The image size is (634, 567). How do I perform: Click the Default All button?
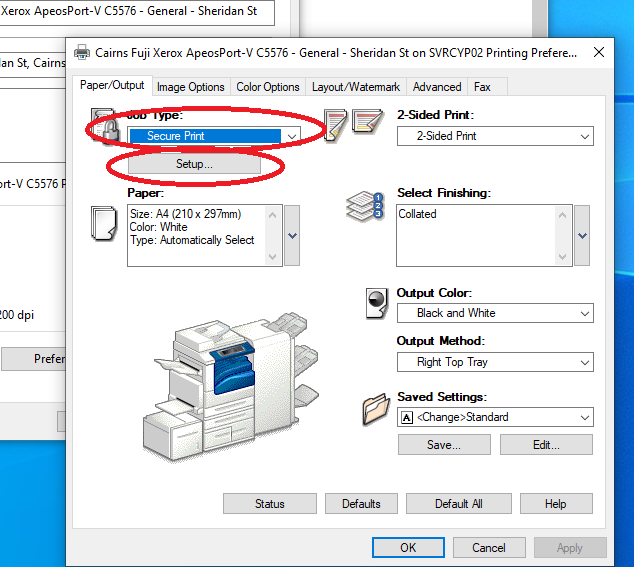pos(459,504)
